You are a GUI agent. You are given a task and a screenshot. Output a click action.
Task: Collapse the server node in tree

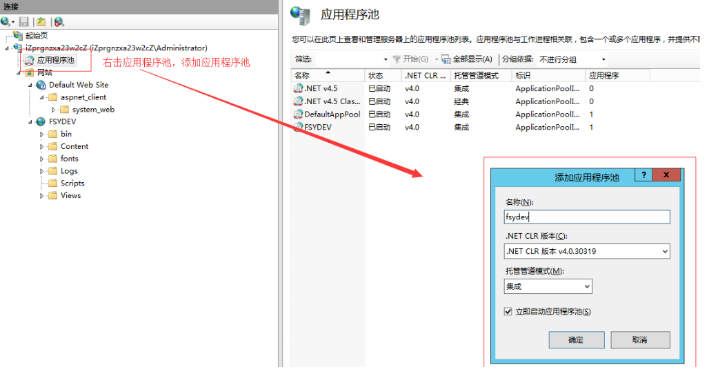[7, 48]
